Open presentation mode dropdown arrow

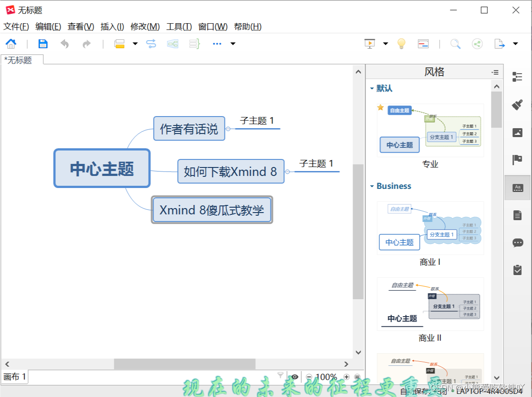point(386,43)
